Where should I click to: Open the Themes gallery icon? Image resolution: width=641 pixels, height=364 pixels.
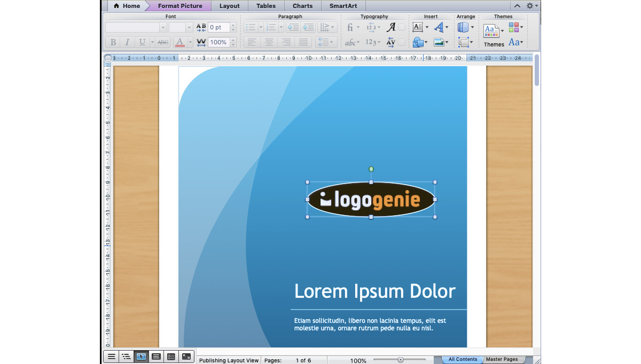[x=491, y=30]
